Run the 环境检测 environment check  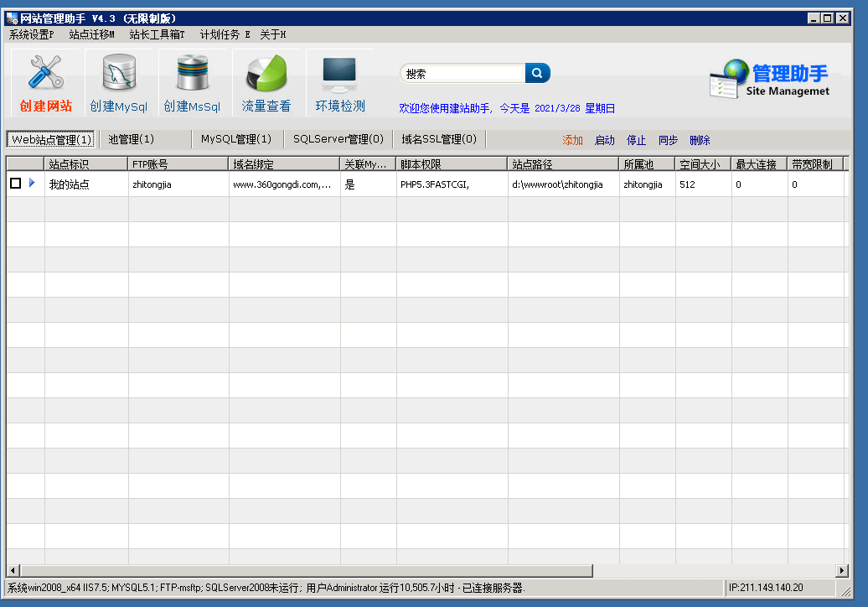338,80
